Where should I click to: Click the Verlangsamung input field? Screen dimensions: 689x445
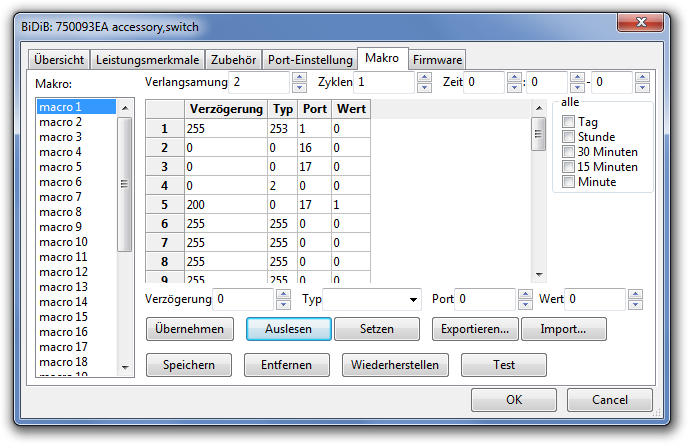(259, 82)
